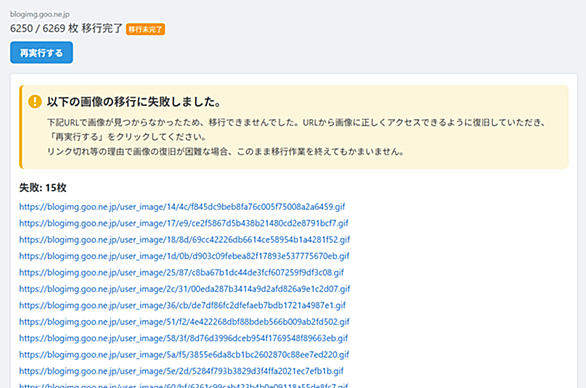Open the failed image link under 51/f2
The width and height of the screenshot is (586, 388).
tap(184, 322)
